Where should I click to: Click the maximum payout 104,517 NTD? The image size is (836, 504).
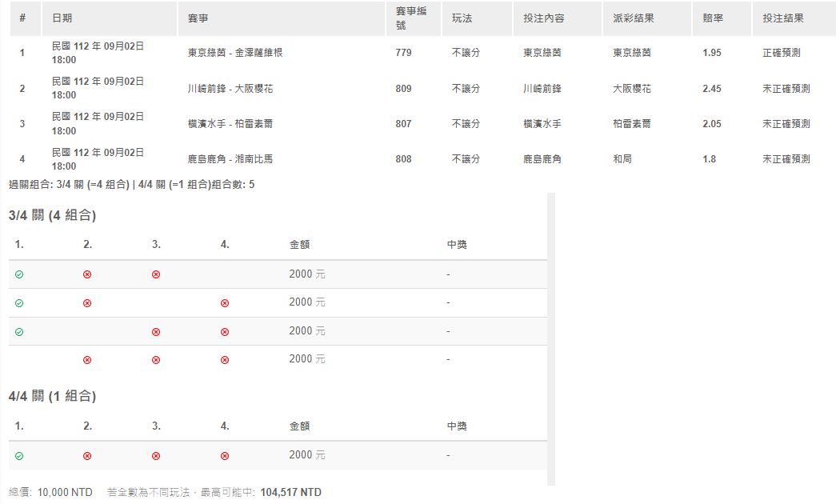[290, 492]
